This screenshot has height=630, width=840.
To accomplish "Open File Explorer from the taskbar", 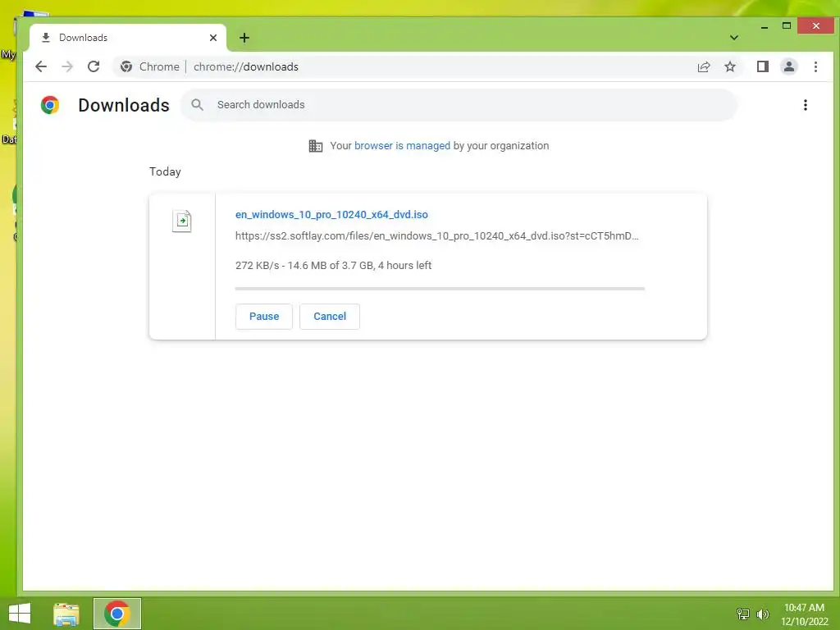I will pos(66,614).
